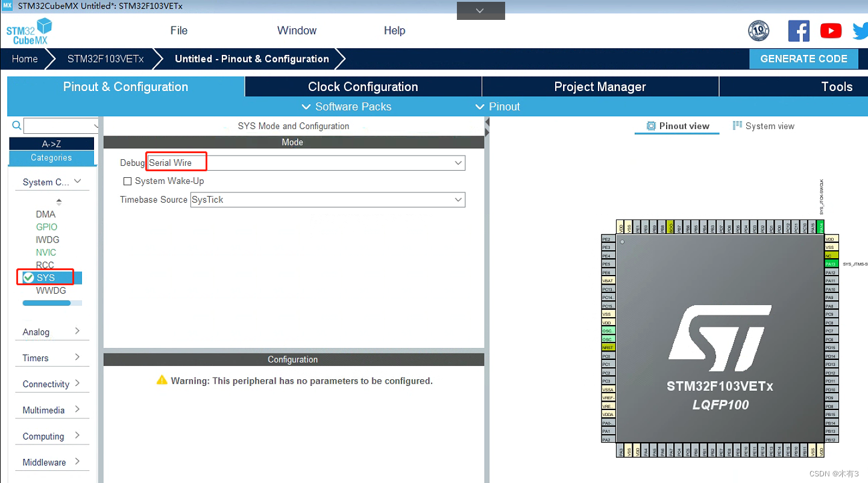Image resolution: width=868 pixels, height=483 pixels.
Task: Switch to System view
Action: click(764, 126)
